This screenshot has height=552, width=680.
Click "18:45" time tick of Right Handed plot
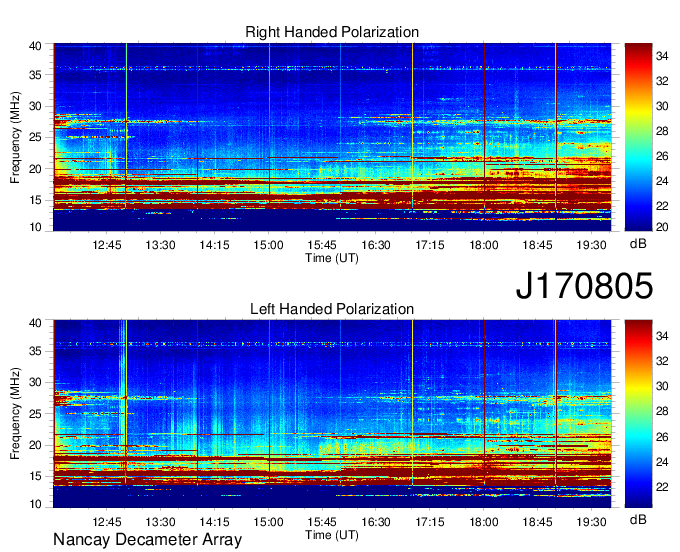[x=538, y=245]
